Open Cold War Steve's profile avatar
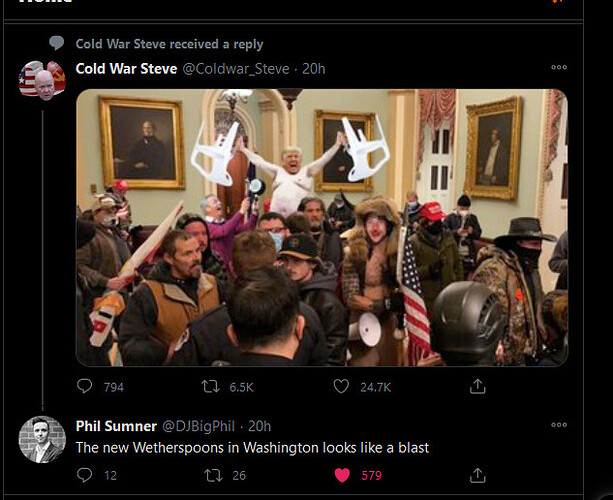The height and width of the screenshot is (500, 613). [42, 80]
